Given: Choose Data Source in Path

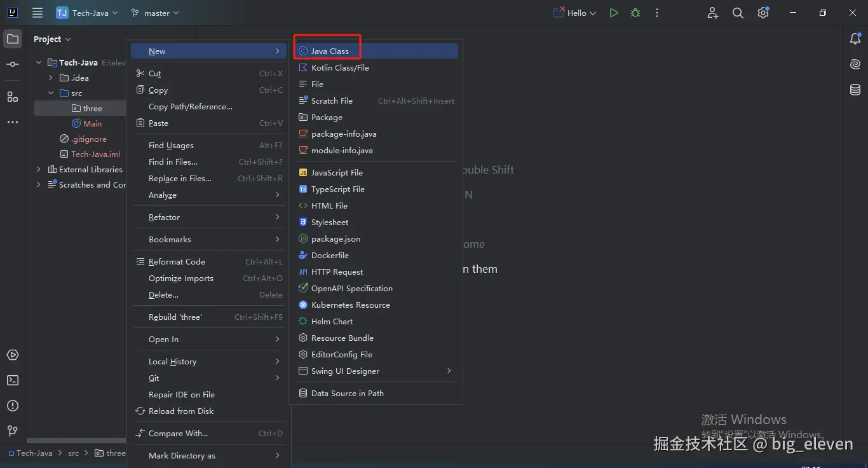Looking at the screenshot, I should (x=376, y=393).
